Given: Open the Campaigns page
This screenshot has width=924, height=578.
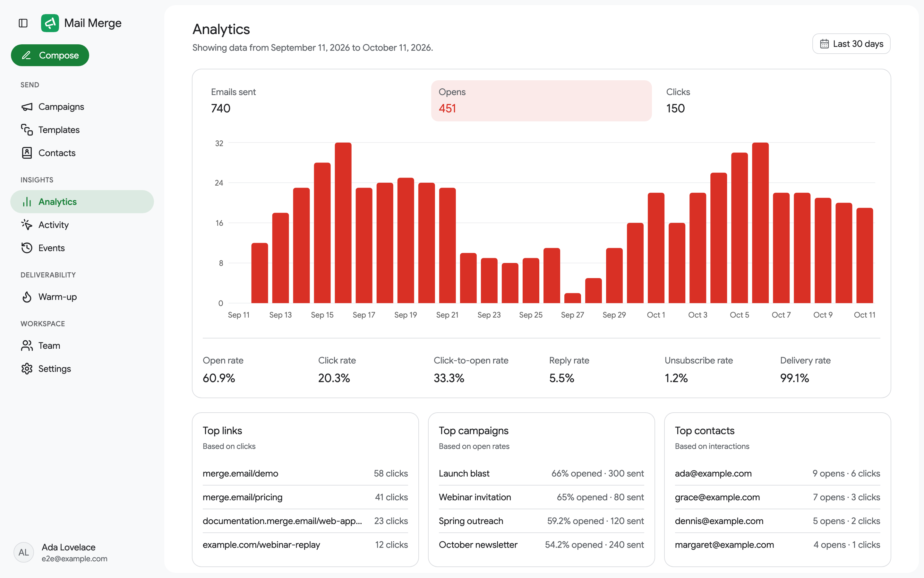Looking at the screenshot, I should coord(82,107).
